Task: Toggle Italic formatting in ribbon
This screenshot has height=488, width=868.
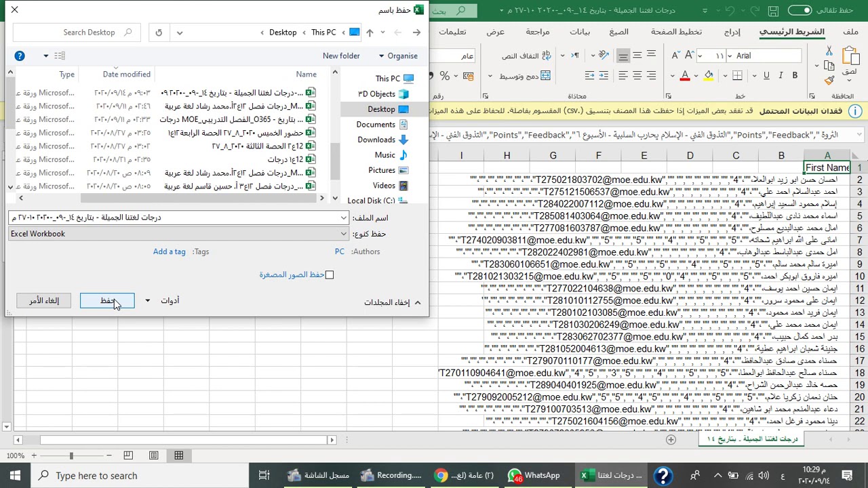Action: (x=781, y=76)
